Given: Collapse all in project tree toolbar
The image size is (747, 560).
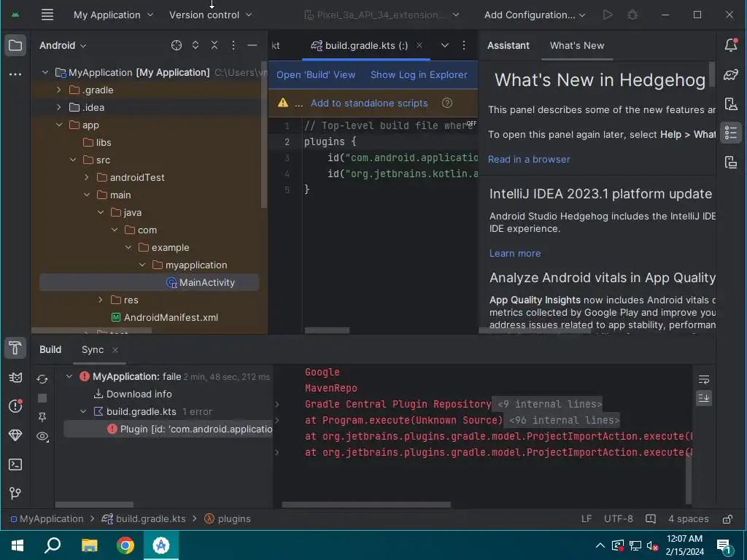Looking at the screenshot, I should [x=214, y=45].
